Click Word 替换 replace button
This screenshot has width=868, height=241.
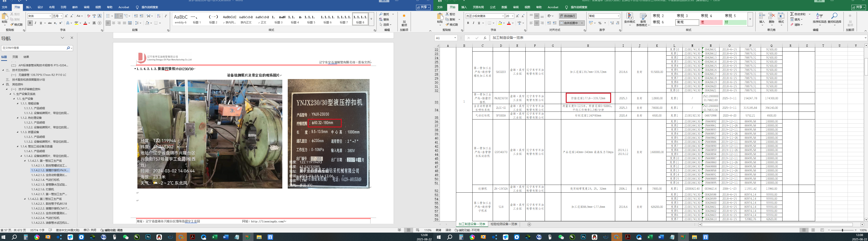384,20
